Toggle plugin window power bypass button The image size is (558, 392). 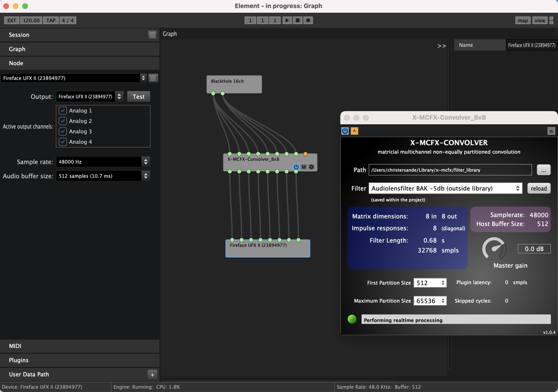[345, 131]
